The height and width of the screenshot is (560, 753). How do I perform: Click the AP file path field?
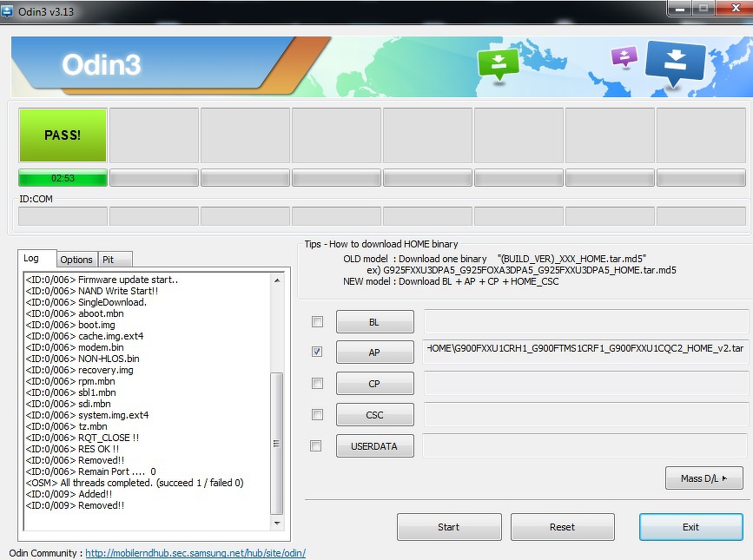585,352
